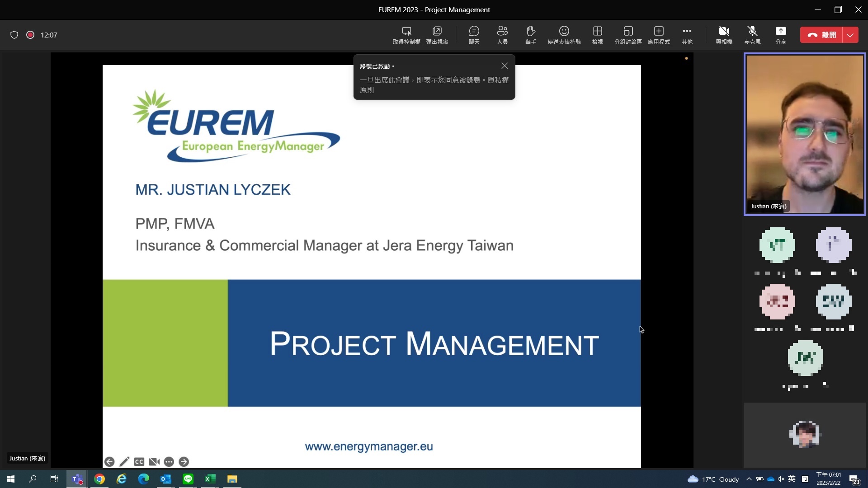The image size is (868, 488).
Task: Go to the next slide arrow
Action: click(x=184, y=462)
